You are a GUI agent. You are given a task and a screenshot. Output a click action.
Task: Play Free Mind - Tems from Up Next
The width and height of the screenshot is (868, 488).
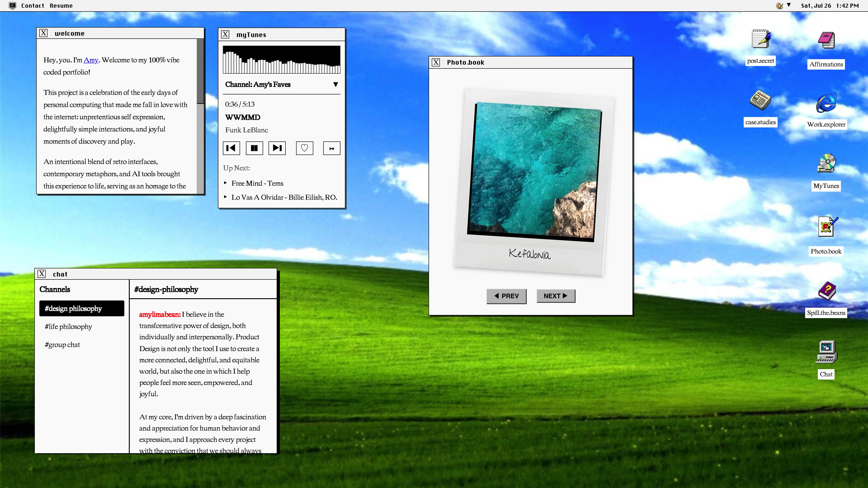[257, 183]
